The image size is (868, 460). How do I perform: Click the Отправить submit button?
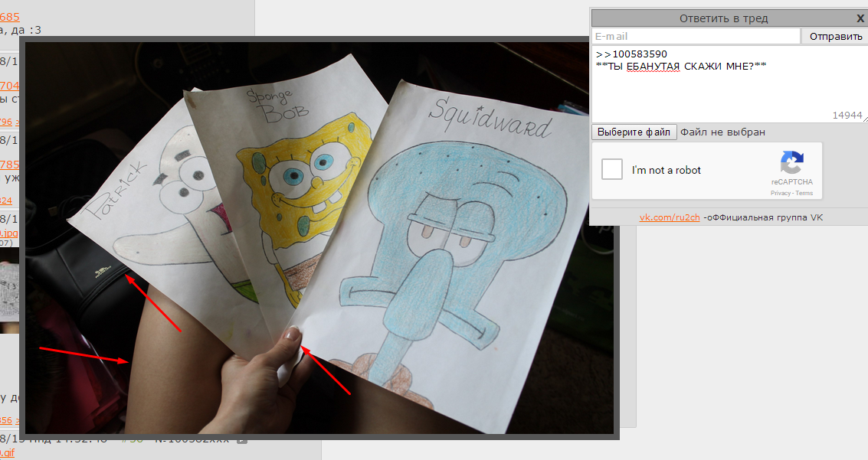click(835, 36)
